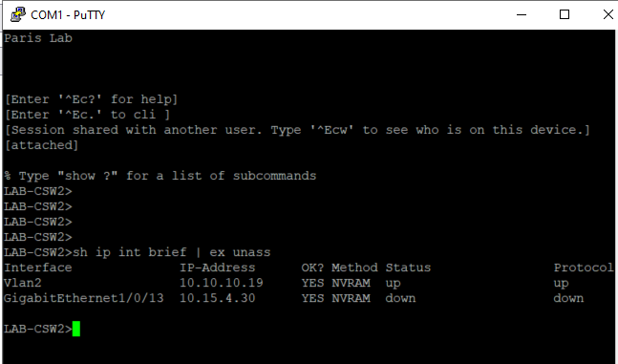Viewport: 618px width, 364px height.
Task: Click the Paris Lab banner text
Action: click(38, 38)
